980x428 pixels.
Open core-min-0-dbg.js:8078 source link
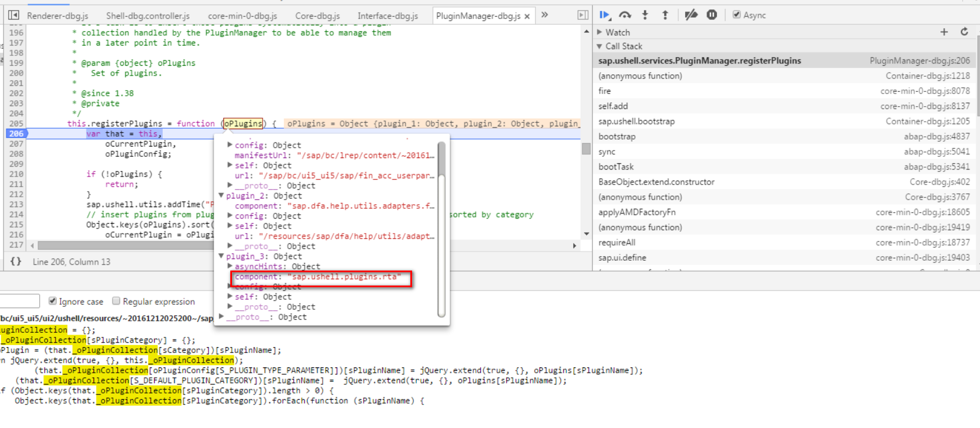click(925, 91)
